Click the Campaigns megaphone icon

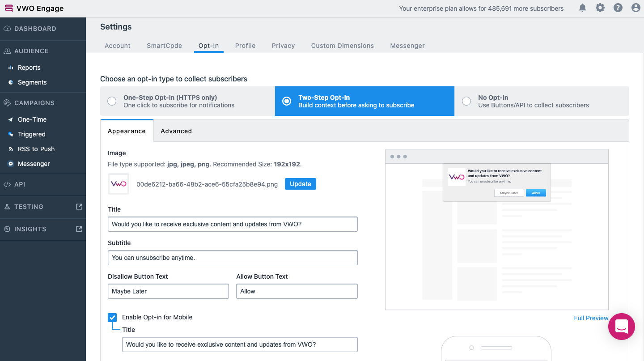pos(7,103)
